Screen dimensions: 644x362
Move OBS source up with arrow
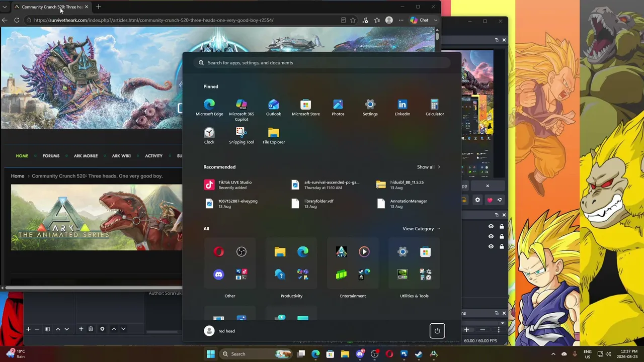click(114, 329)
